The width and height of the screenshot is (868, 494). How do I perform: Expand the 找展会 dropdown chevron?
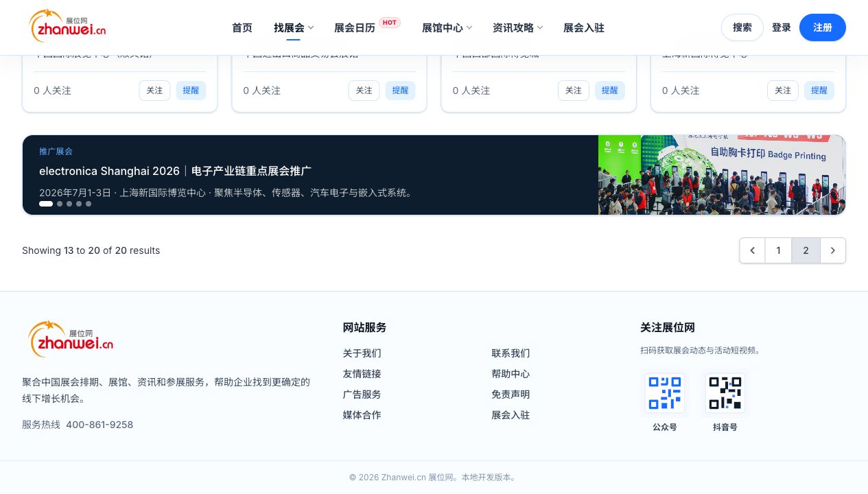311,27
